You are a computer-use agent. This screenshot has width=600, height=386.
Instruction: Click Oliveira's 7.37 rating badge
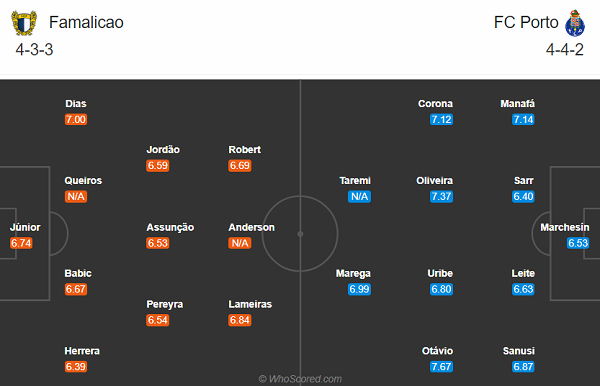(x=441, y=197)
